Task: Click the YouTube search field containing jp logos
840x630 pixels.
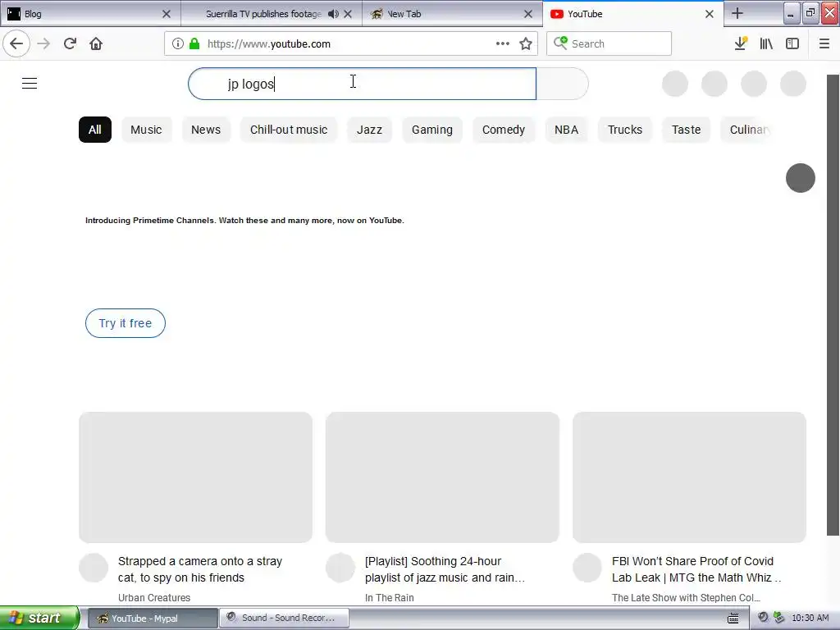Action: (362, 84)
